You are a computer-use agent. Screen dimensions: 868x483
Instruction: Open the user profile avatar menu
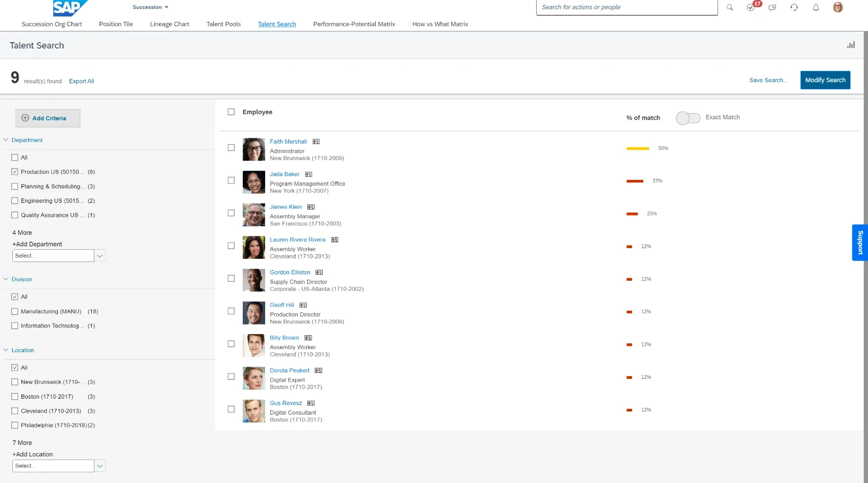pyautogui.click(x=838, y=7)
